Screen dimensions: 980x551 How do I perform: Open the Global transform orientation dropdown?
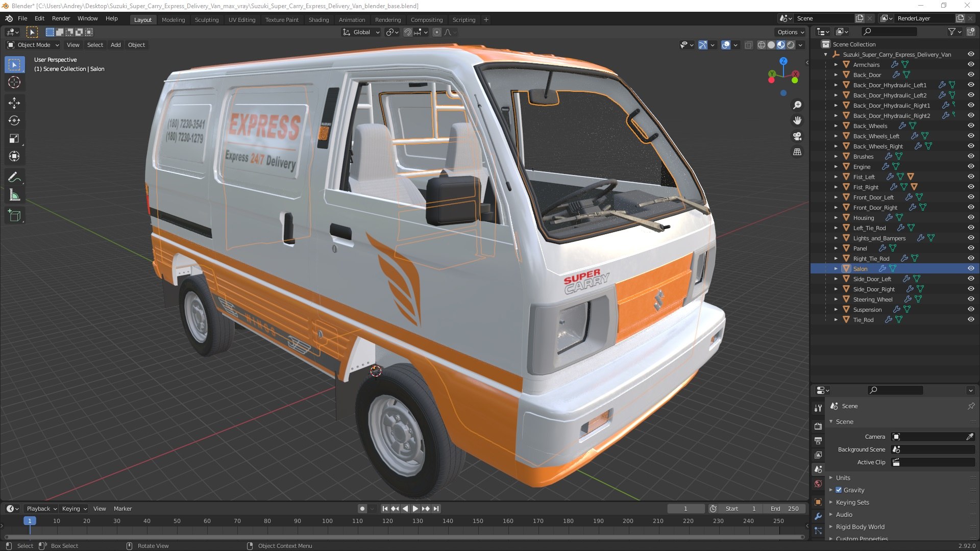click(x=361, y=32)
